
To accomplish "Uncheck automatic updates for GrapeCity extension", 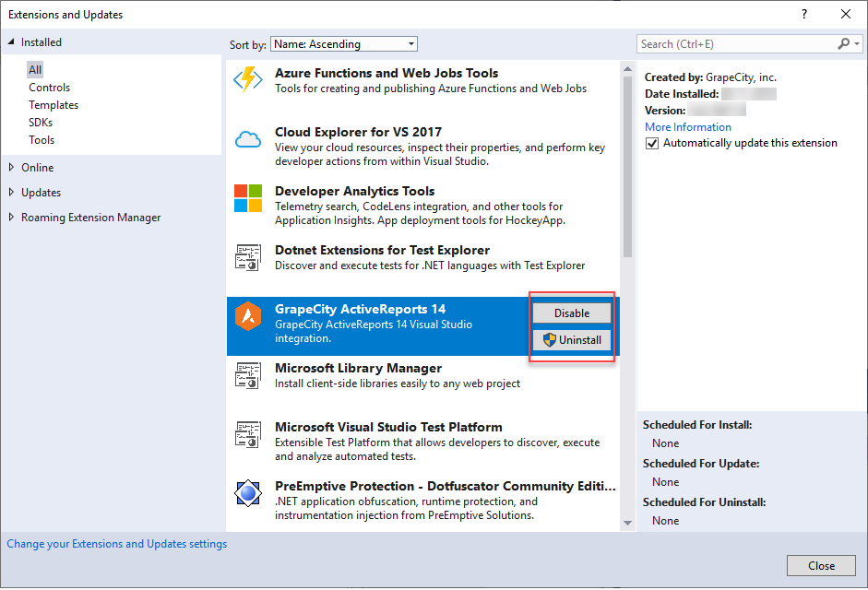I will click(652, 143).
